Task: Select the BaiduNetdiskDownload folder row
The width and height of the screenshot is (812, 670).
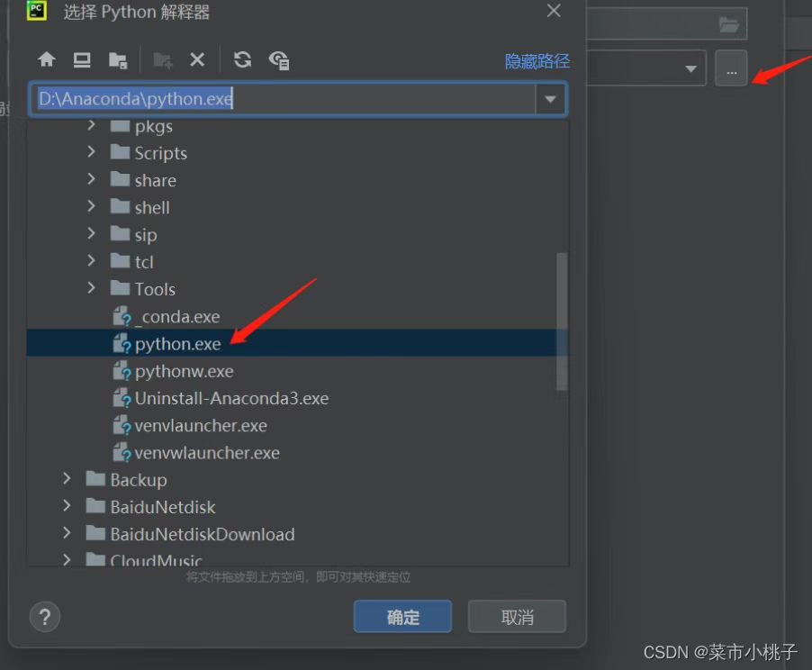Action: tap(297, 534)
